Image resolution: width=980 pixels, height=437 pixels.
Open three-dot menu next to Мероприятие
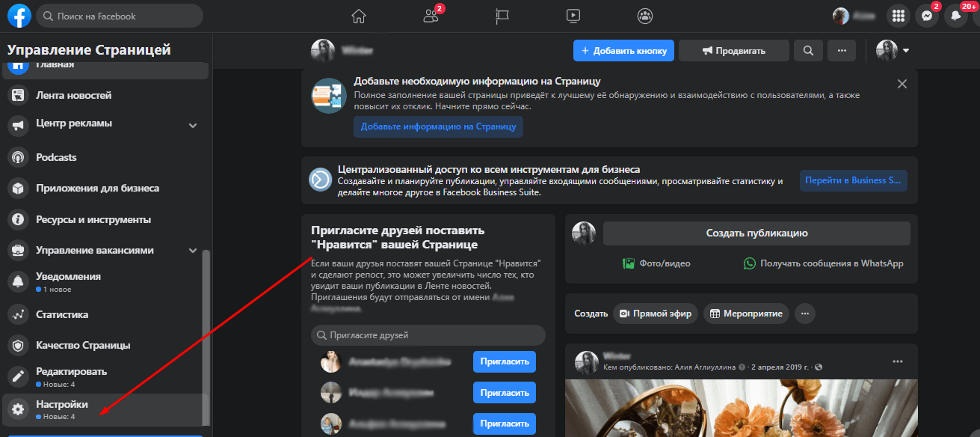805,314
